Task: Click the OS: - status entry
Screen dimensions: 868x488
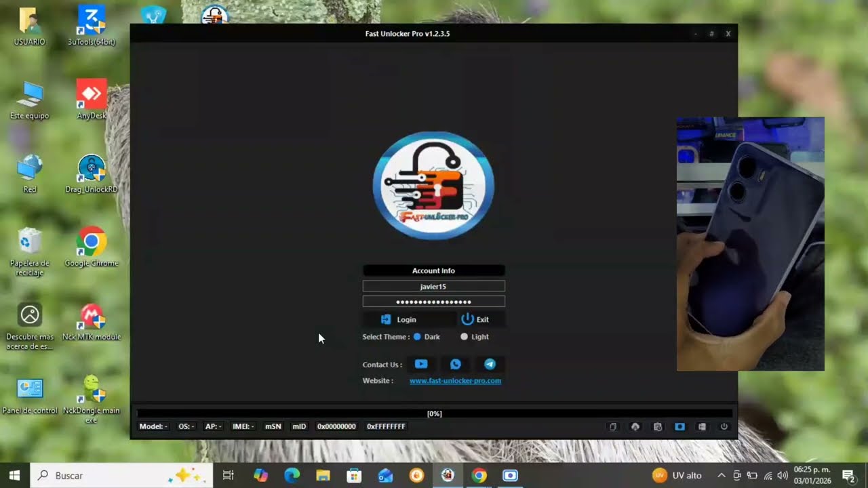Action: tap(186, 426)
